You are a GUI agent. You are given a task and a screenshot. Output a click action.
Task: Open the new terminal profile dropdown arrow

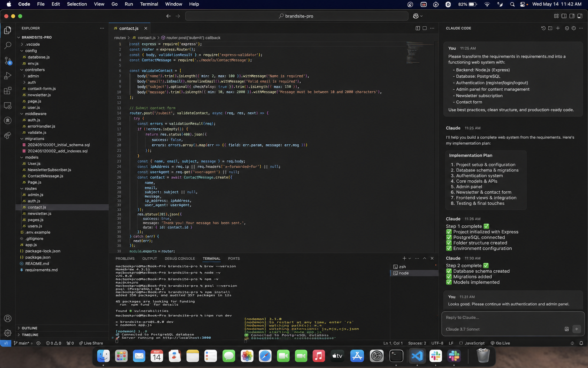[x=410, y=258]
